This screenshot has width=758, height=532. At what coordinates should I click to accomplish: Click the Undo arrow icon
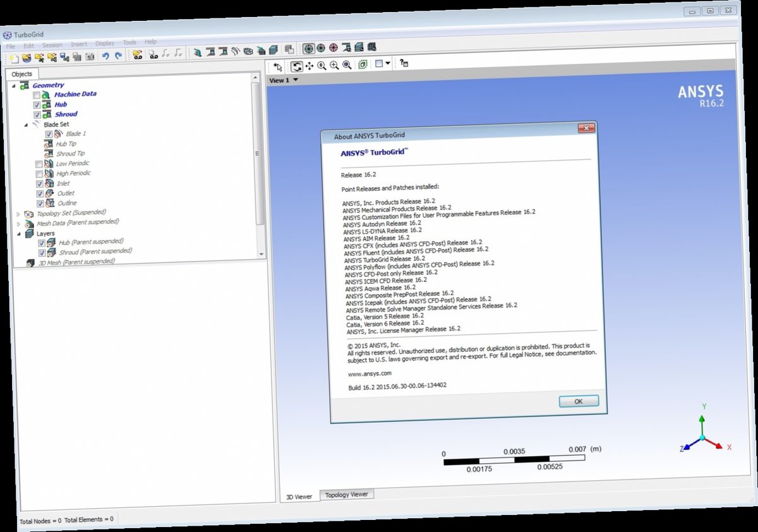coord(106,56)
